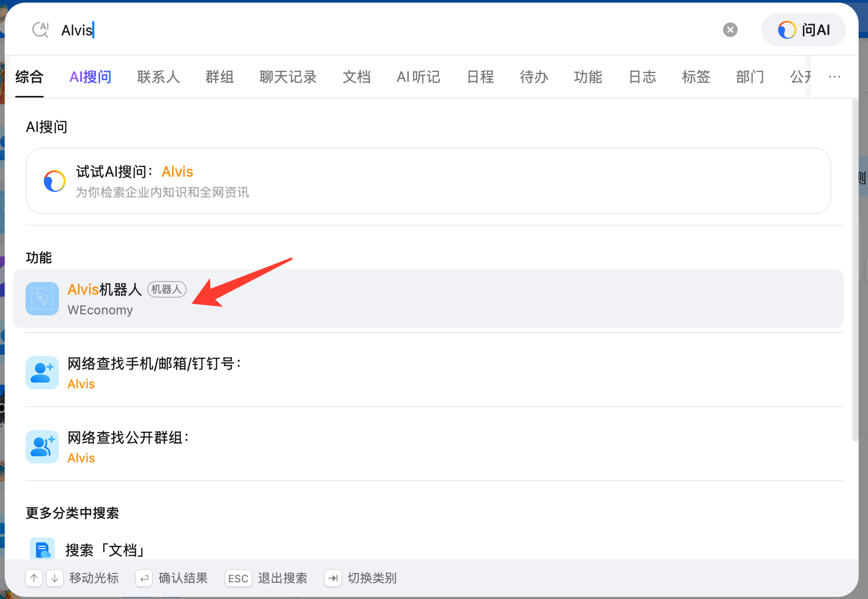This screenshot has height=599, width=868.
Task: Click the ESC key hint
Action: pyautogui.click(x=238, y=578)
